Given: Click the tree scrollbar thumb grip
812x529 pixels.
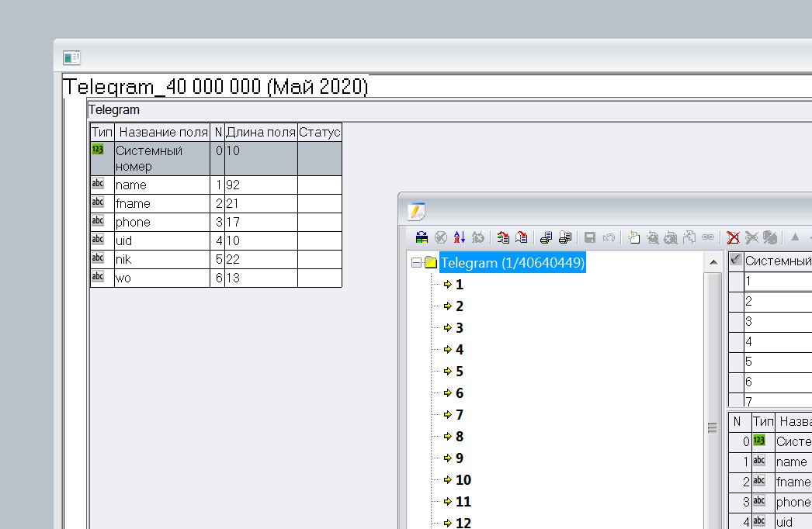Looking at the screenshot, I should click(713, 427).
